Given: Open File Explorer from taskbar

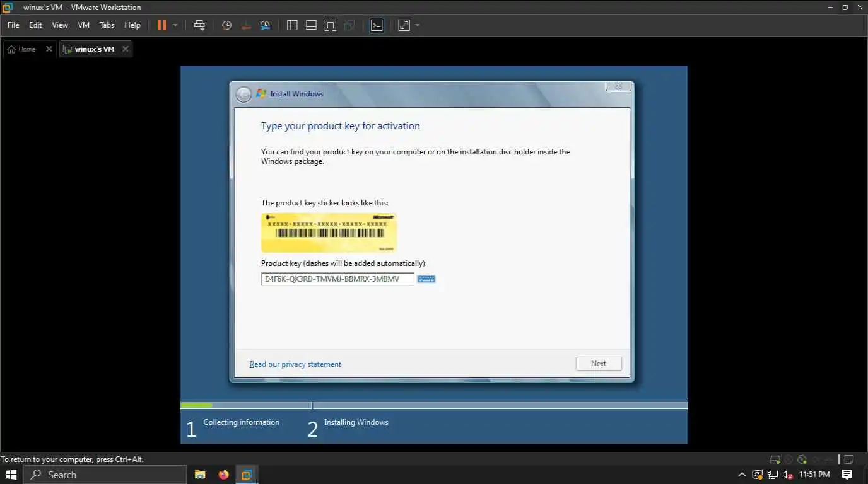Looking at the screenshot, I should tap(200, 475).
